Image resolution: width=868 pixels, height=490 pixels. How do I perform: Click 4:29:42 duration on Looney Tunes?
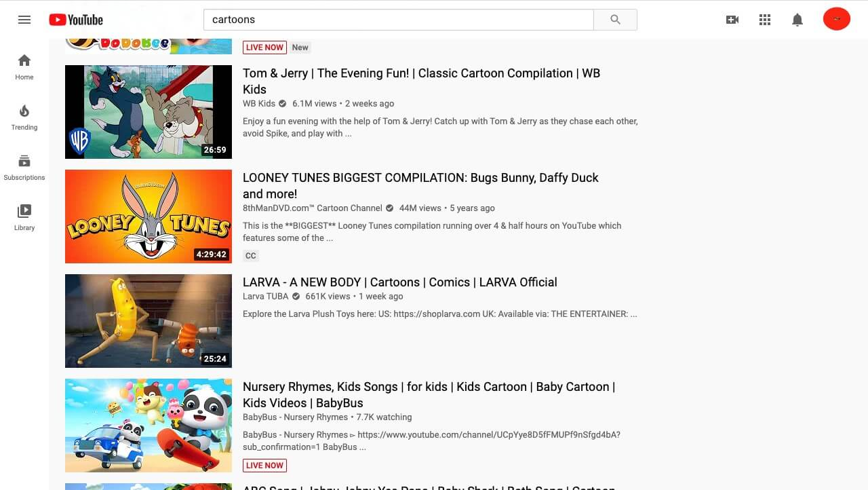210,255
